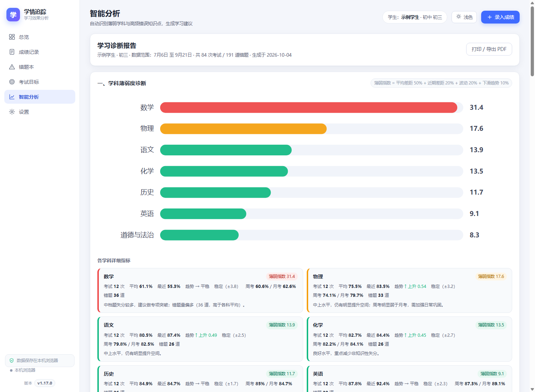Image resolution: width=535 pixels, height=392 pixels.
Task: Open the 学生: 示例学生 selector
Action: coord(415,17)
